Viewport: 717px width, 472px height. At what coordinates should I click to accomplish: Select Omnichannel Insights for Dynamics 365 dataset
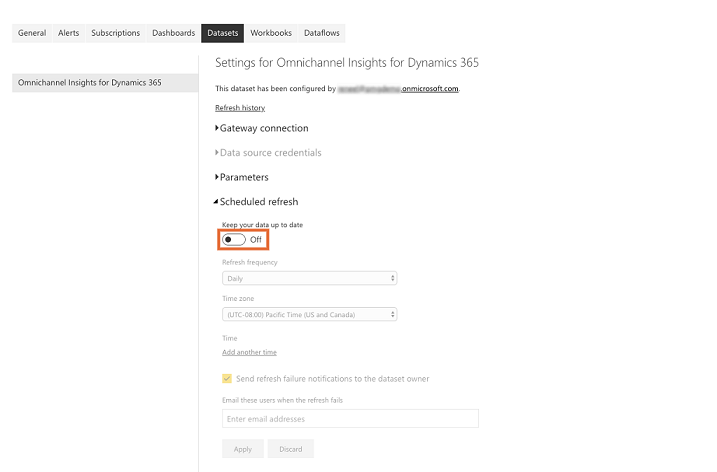click(105, 83)
